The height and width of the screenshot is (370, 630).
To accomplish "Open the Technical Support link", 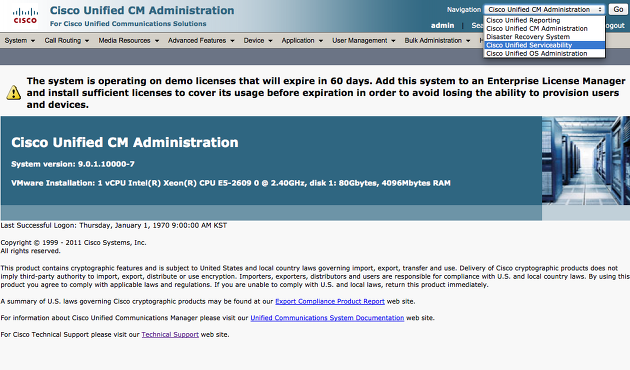I will pyautogui.click(x=170, y=335).
